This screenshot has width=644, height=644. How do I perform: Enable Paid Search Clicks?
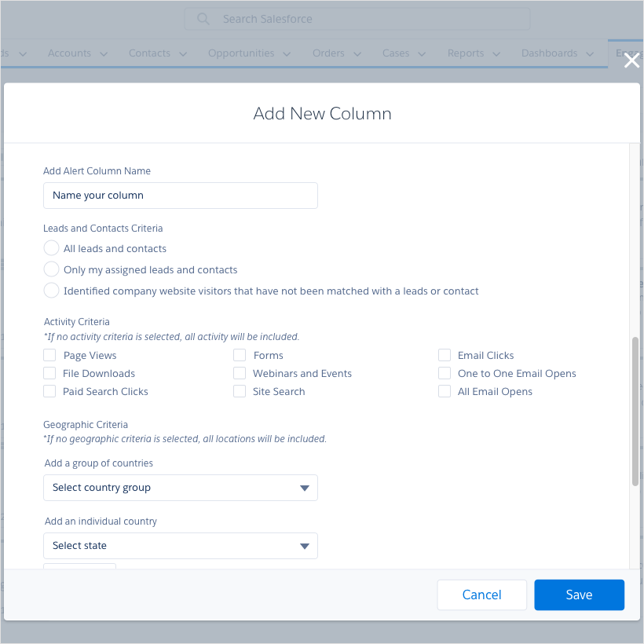pos(48,391)
